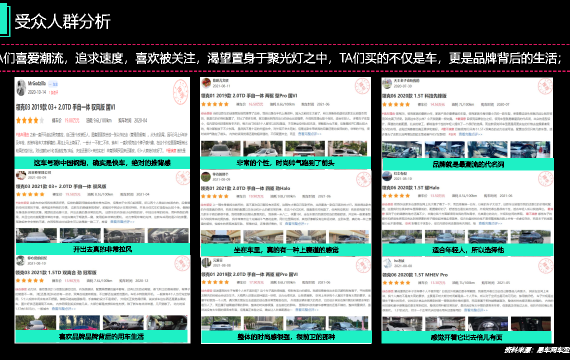570x360 pixels.
Task: Click the avatar on 品牌就是最潮流的代名词 card
Action: [387, 83]
